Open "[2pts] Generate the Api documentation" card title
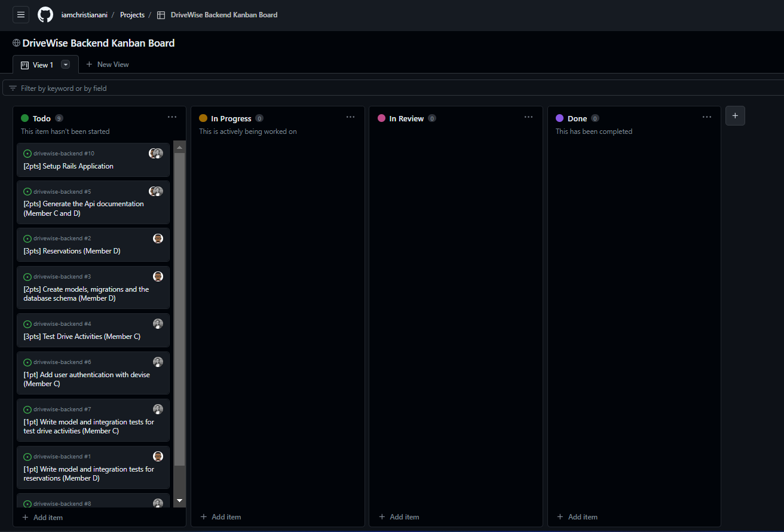784x532 pixels. tap(84, 209)
